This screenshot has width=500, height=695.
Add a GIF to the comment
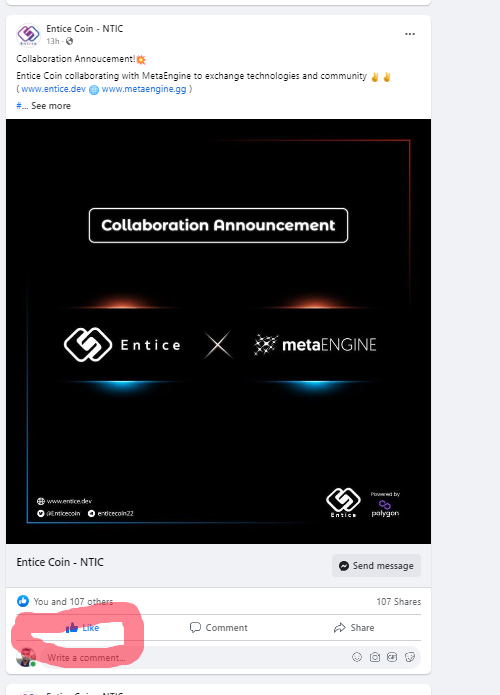392,657
